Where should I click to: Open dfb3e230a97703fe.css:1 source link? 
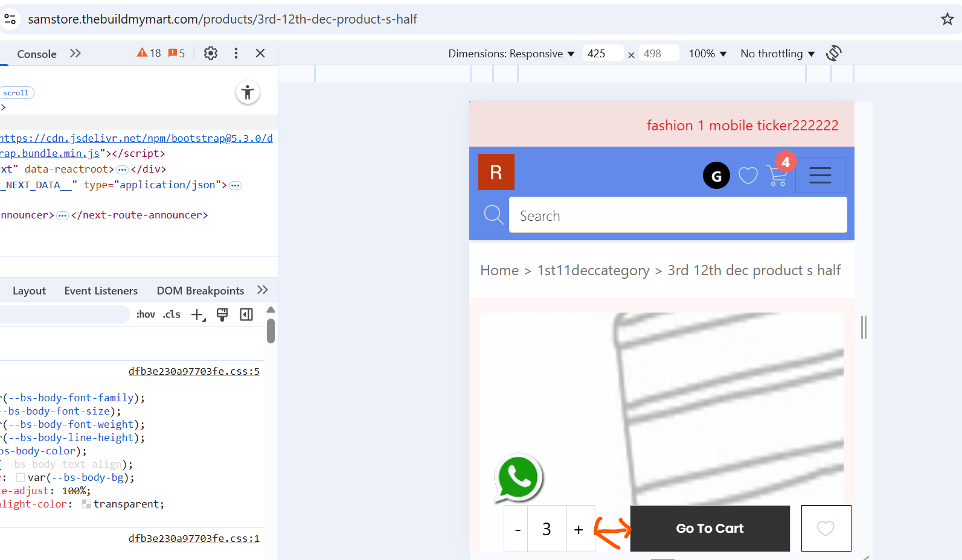pos(194,539)
